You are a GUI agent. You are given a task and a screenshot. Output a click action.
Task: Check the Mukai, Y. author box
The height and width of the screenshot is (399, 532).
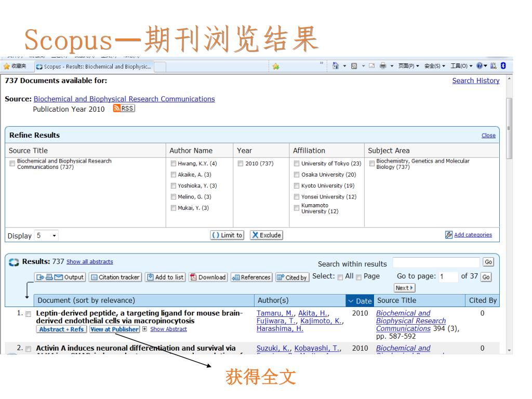pos(174,208)
